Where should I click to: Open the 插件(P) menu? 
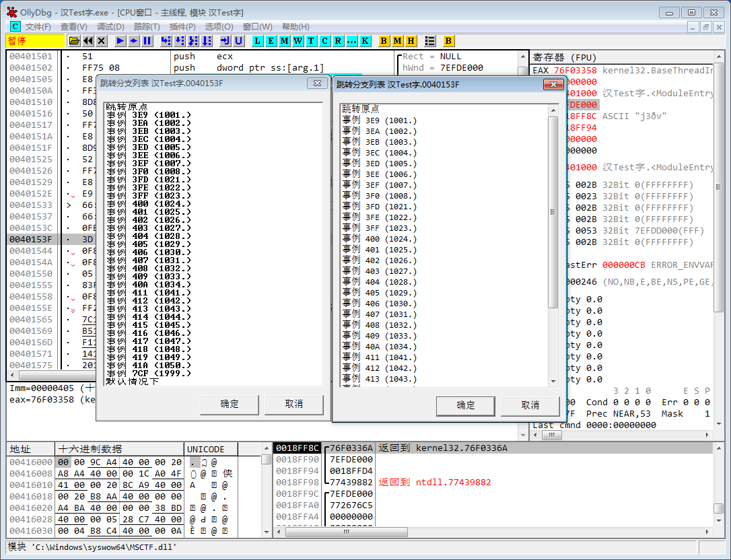coord(182,27)
